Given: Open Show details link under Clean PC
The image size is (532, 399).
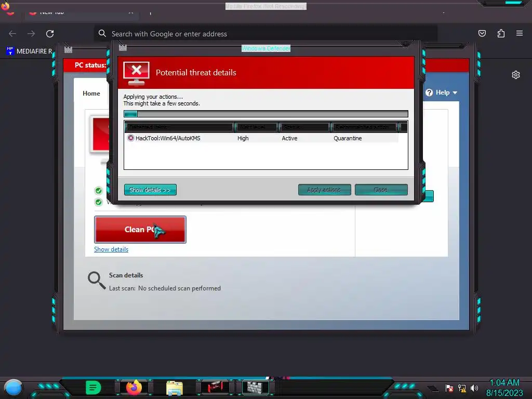Looking at the screenshot, I should pyautogui.click(x=111, y=249).
